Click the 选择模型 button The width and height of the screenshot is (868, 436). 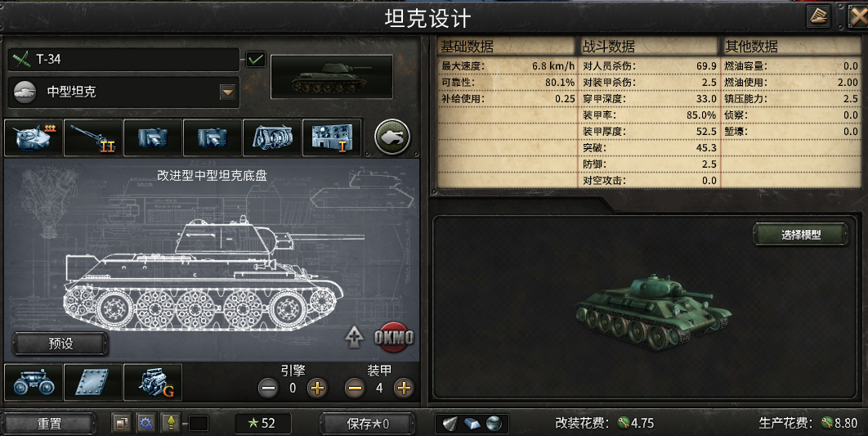click(x=800, y=235)
